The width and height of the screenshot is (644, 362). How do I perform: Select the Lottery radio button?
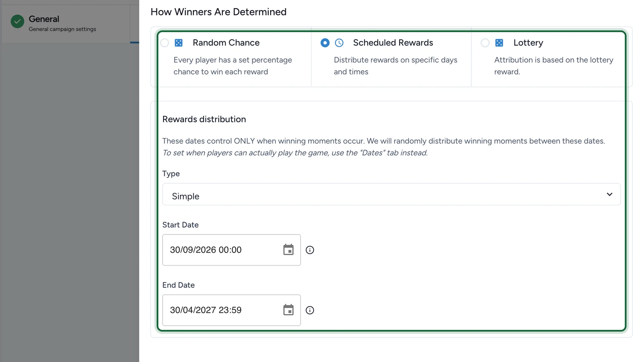[485, 43]
